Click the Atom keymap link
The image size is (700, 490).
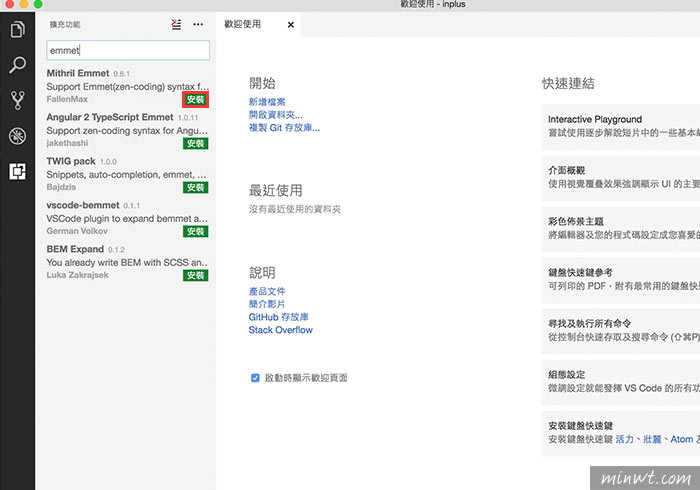[x=682, y=439]
